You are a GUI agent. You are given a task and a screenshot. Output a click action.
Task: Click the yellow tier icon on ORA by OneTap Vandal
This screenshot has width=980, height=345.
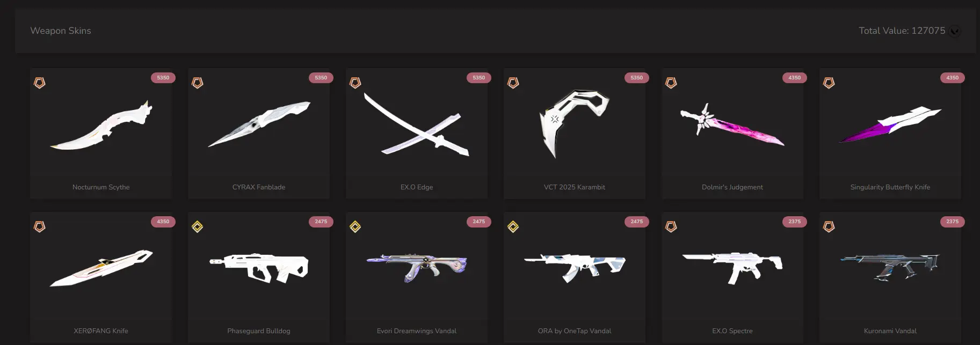point(513,227)
